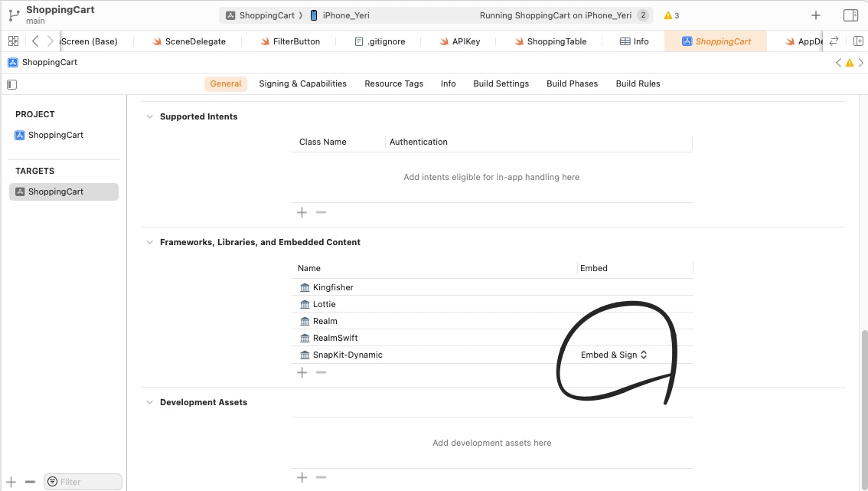Select the Realm framework row
The image size is (868, 491).
(492, 321)
